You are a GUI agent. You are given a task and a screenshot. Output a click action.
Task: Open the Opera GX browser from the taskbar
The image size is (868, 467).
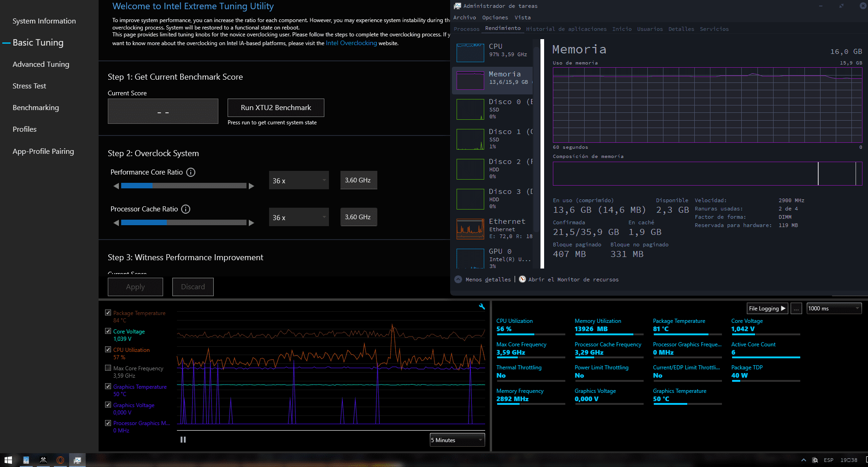coord(60,460)
